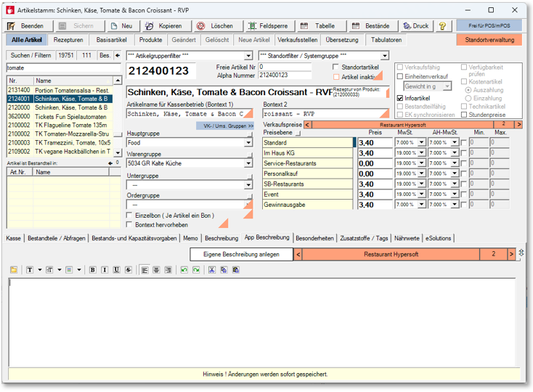
Task: Open the Nährwerte tab
Action: pos(406,237)
